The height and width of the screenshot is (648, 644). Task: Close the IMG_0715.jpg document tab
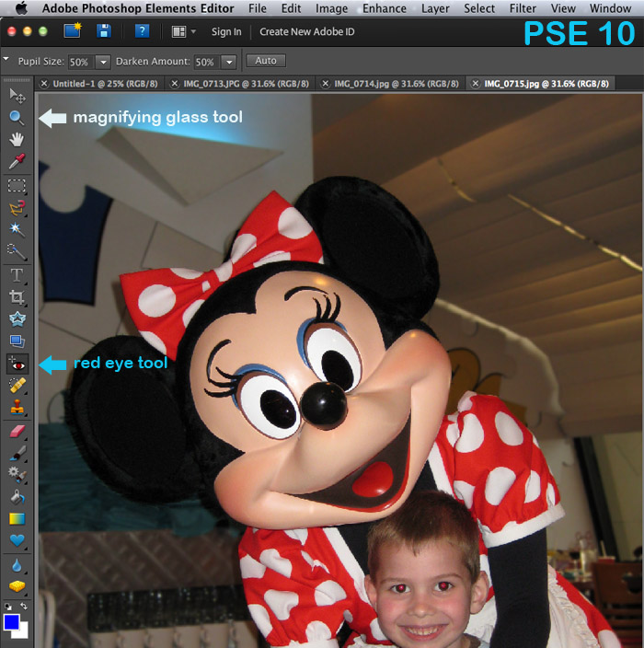tap(476, 84)
